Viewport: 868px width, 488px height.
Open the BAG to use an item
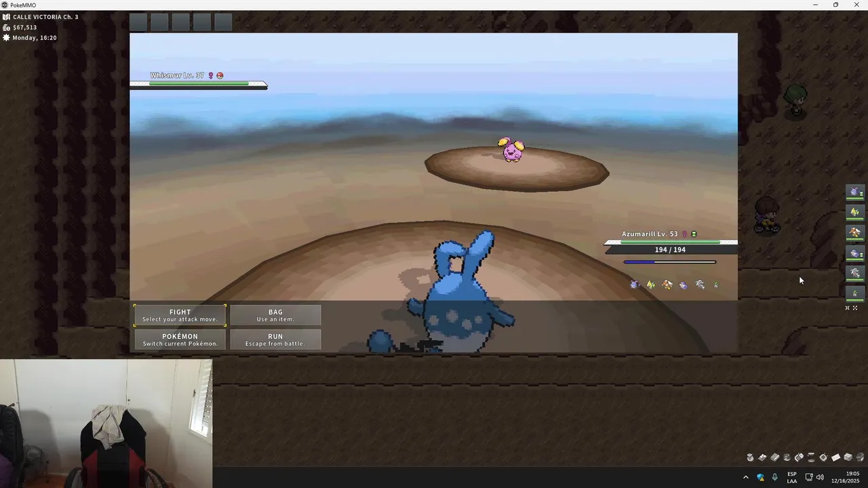(275, 315)
